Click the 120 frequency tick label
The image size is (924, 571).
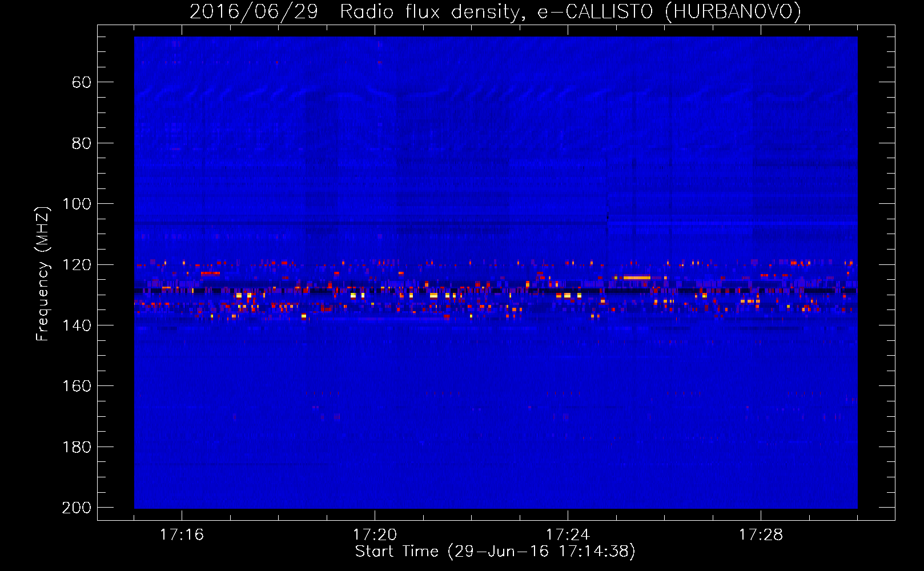tap(77, 264)
